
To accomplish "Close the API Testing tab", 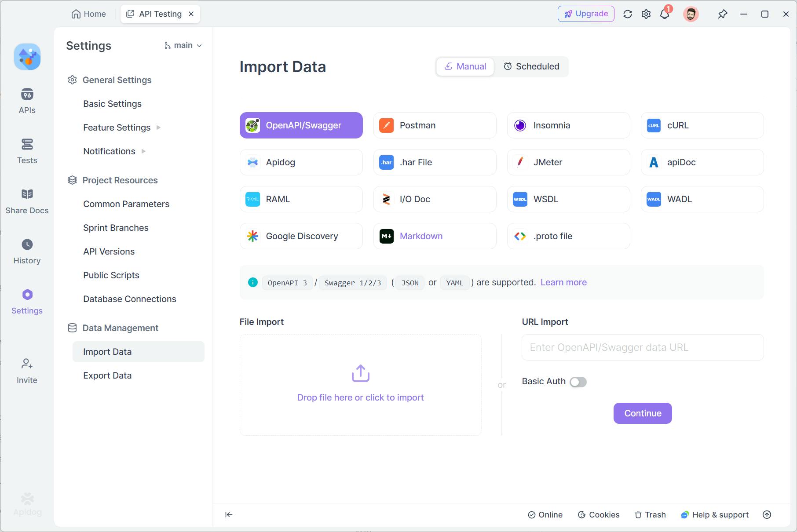I will pyautogui.click(x=191, y=14).
